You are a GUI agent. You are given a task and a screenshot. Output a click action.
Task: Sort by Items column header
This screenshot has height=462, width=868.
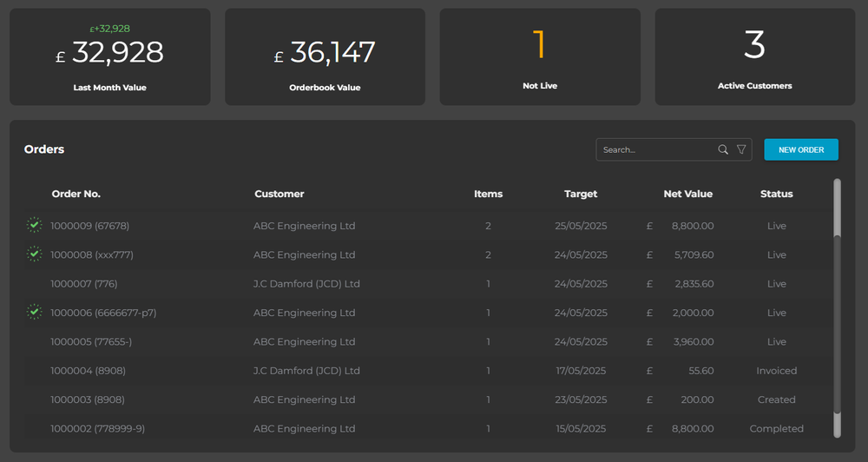pos(488,194)
